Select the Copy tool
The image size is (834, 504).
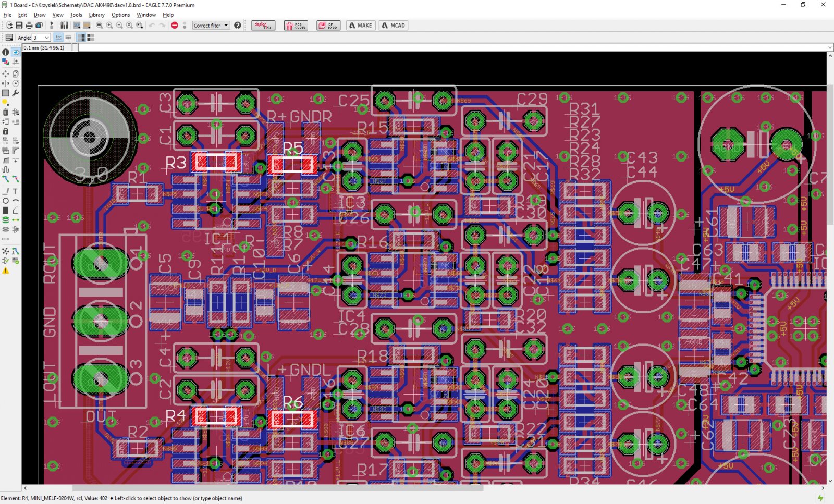tap(16, 74)
